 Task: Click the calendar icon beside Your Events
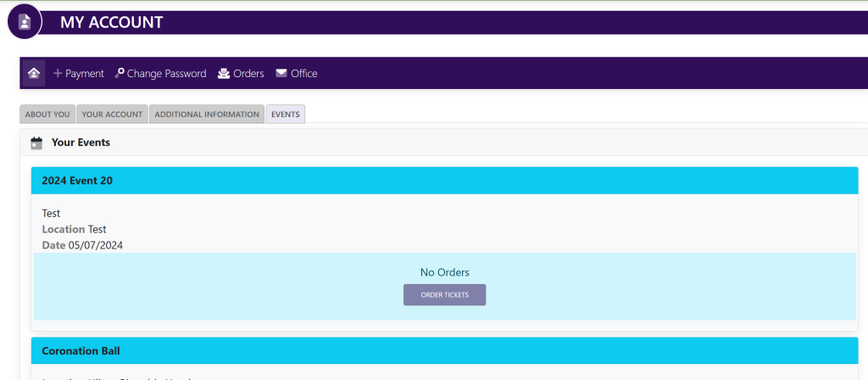tap(36, 142)
